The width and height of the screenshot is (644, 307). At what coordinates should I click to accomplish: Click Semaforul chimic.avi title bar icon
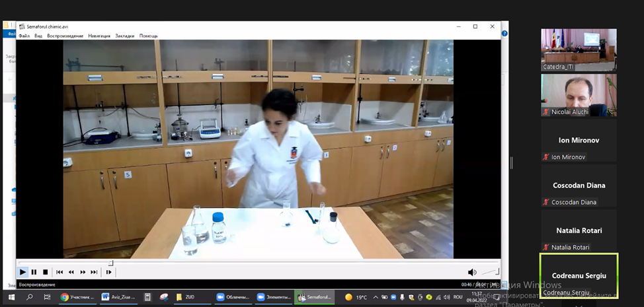(x=22, y=26)
